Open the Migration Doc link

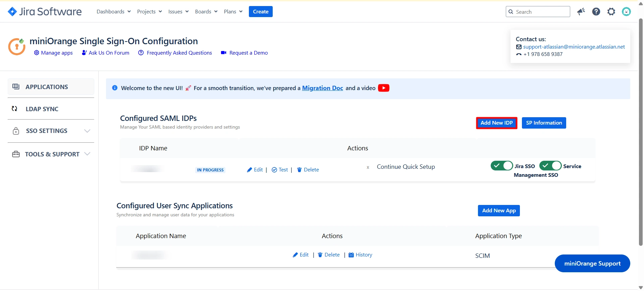[x=322, y=88]
